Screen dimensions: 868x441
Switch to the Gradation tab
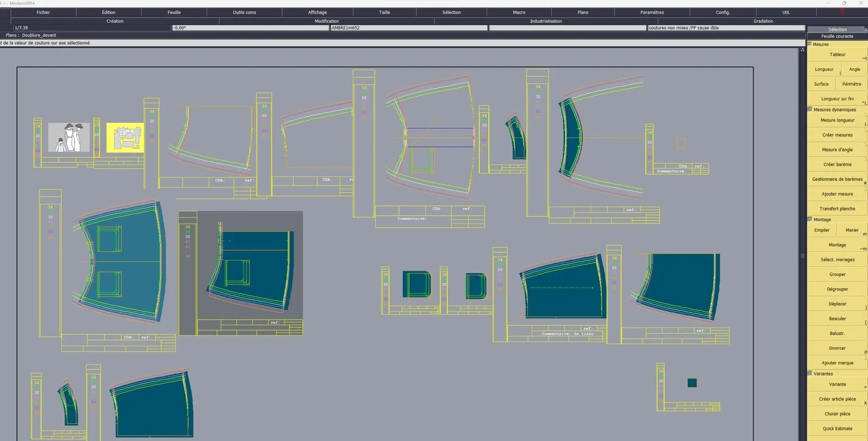pos(763,21)
